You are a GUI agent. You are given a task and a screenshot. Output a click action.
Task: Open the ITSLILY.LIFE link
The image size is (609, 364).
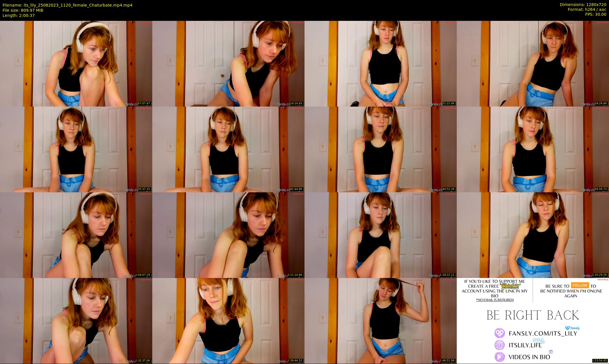(x=525, y=345)
